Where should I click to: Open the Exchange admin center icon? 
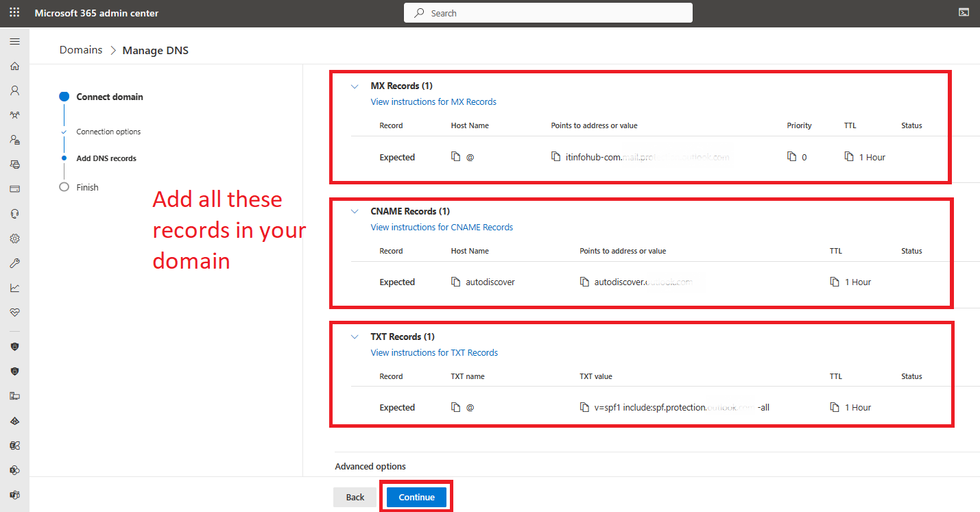(14, 446)
